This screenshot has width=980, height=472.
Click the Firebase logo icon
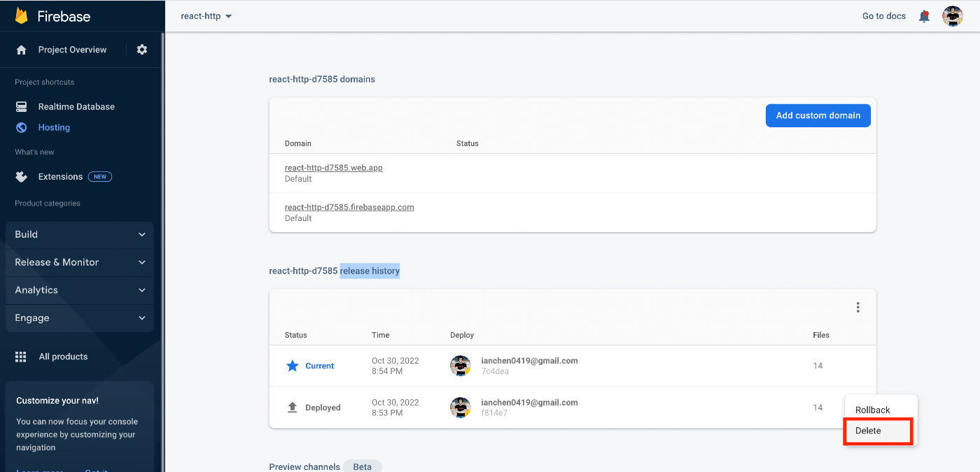pos(22,16)
